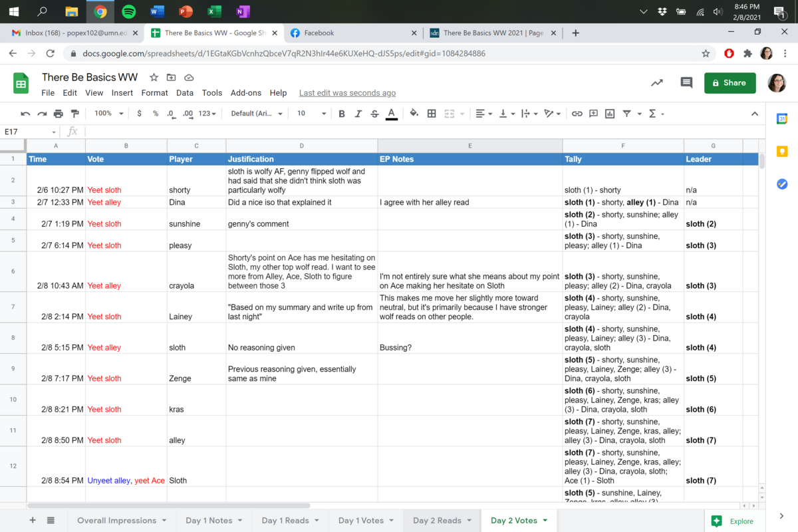Open the Format menu
The image size is (798, 532).
coord(154,93)
